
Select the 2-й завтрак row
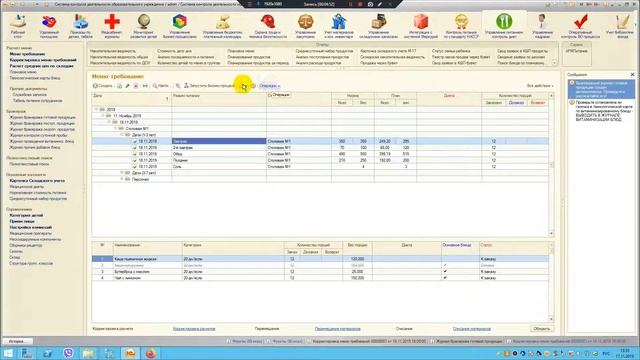point(320,147)
